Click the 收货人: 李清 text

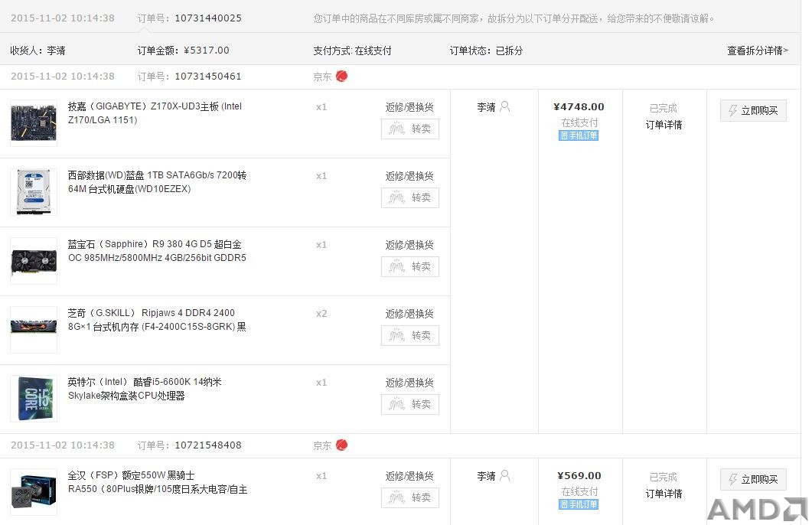38,51
